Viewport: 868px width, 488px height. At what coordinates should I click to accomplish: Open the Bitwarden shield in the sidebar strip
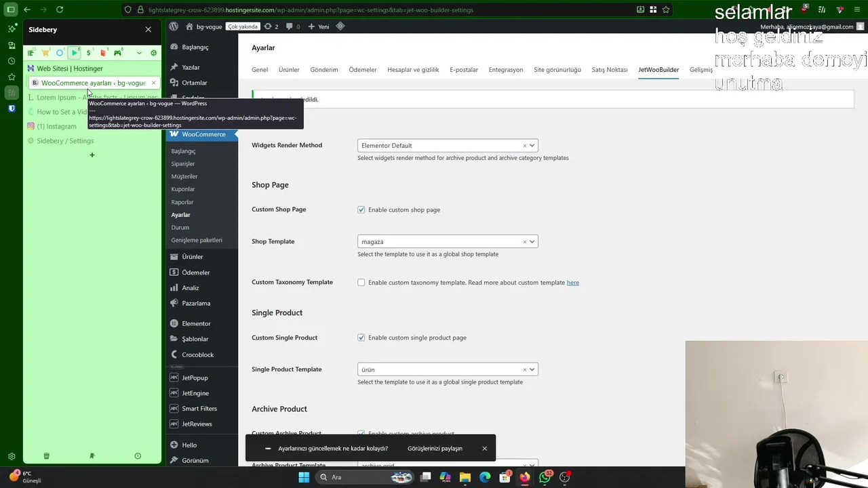(x=12, y=108)
